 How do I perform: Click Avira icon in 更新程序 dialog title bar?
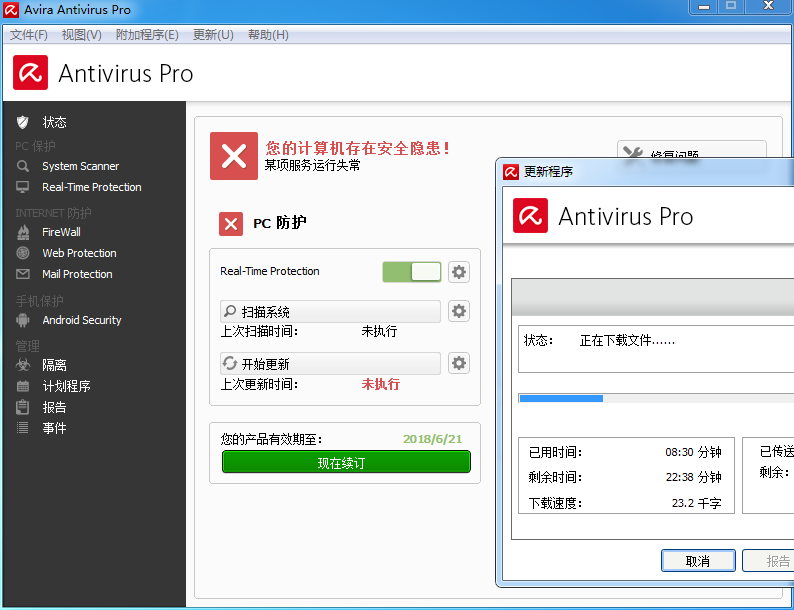tap(510, 172)
